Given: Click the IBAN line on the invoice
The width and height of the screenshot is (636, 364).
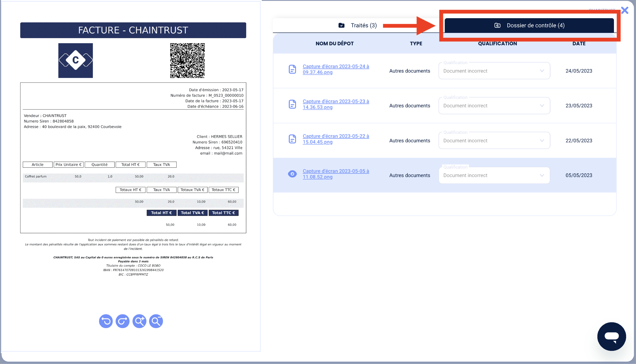Looking at the screenshot, I should point(133,270).
